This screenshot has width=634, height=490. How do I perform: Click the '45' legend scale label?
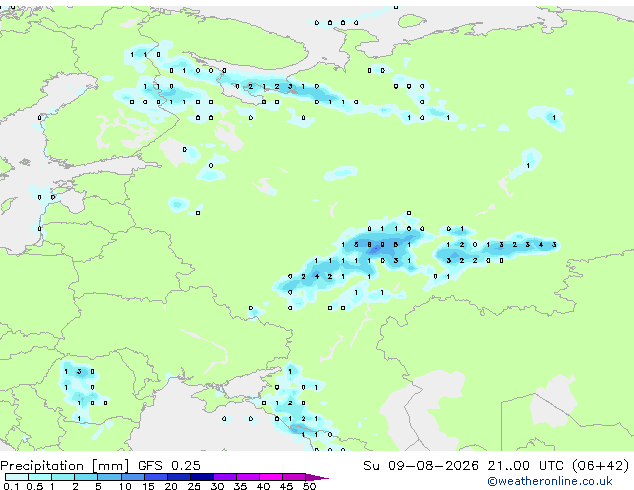point(286,486)
